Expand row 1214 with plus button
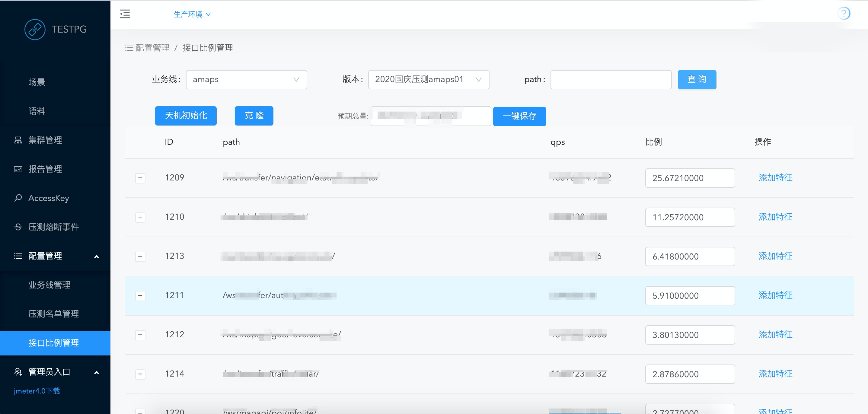This screenshot has width=868, height=414. coord(140,374)
